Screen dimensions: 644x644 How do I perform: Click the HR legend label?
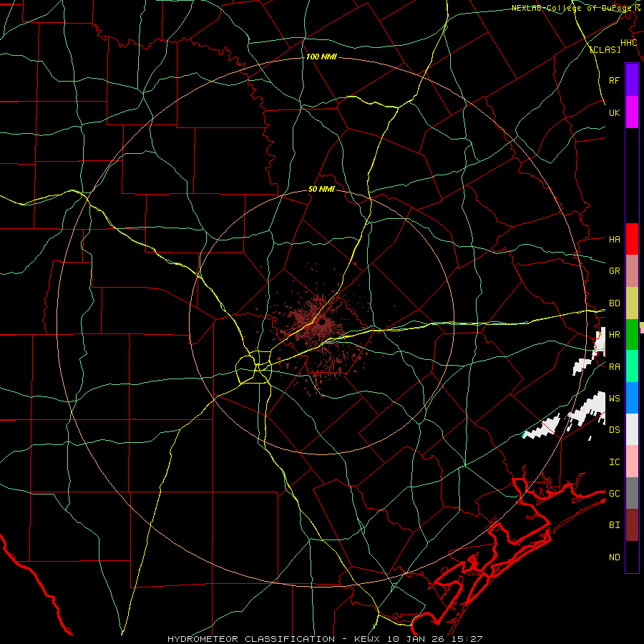click(614, 335)
